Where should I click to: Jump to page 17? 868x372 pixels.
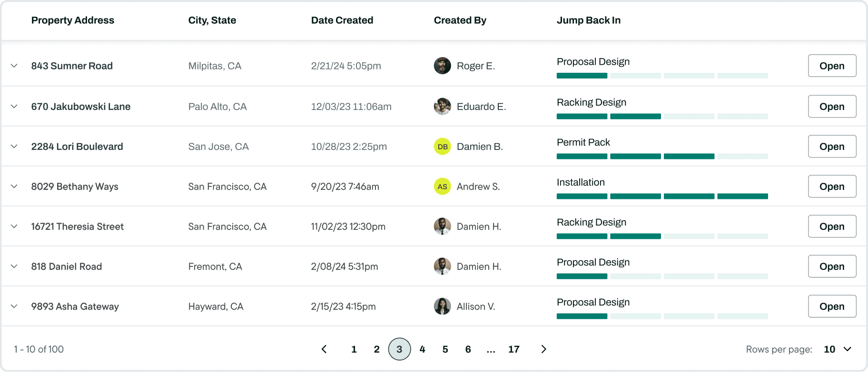click(513, 349)
